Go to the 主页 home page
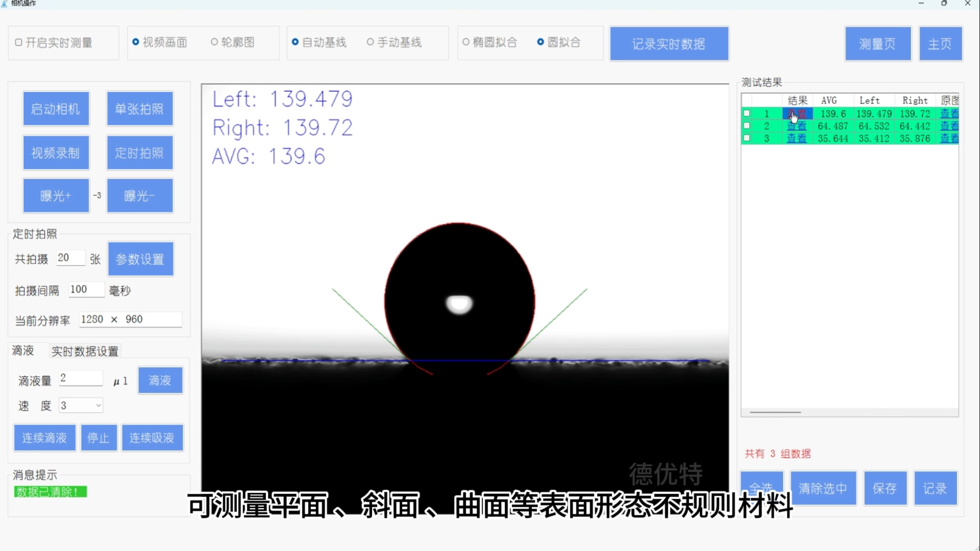 point(941,44)
